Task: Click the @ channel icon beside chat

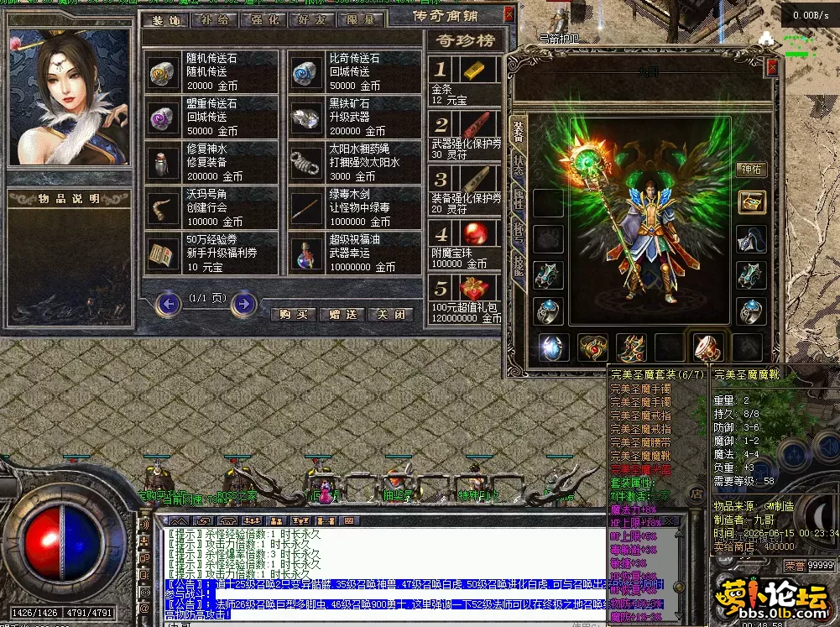Action: [x=144, y=609]
